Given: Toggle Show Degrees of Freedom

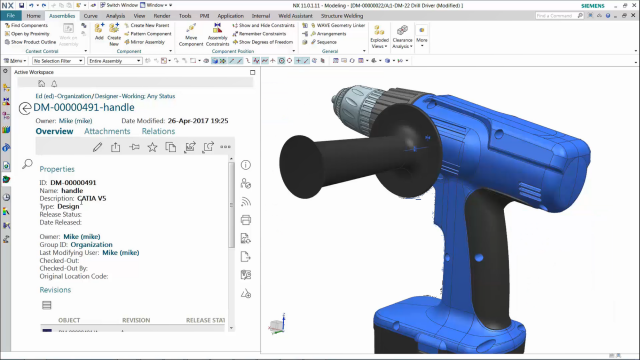Looking at the screenshot, I should (263, 42).
